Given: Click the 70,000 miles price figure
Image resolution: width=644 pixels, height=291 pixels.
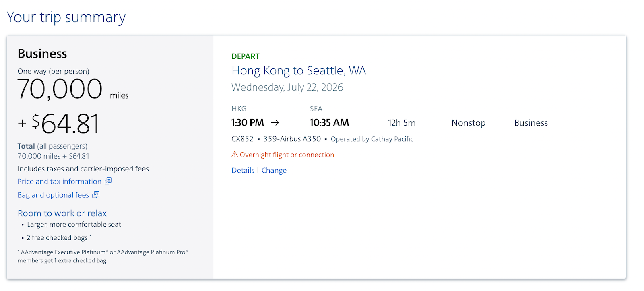Looking at the screenshot, I should 73,89.
